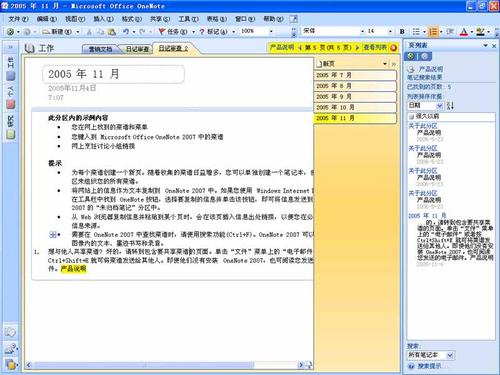
Task: Go to previous search match arrow
Action: click(300, 48)
